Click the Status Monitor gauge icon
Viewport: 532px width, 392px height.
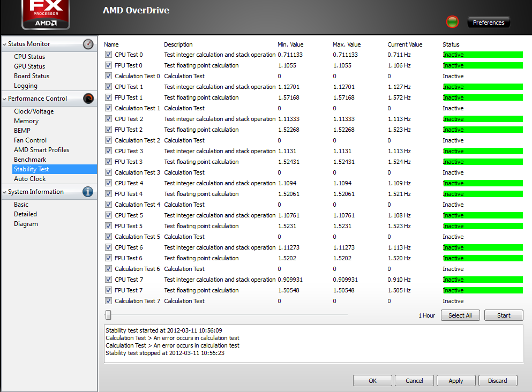88,44
